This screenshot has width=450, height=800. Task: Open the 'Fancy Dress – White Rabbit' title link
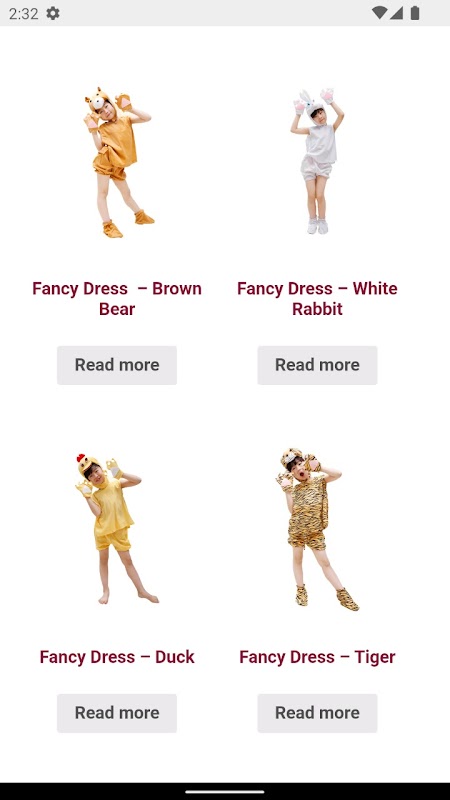coord(317,298)
